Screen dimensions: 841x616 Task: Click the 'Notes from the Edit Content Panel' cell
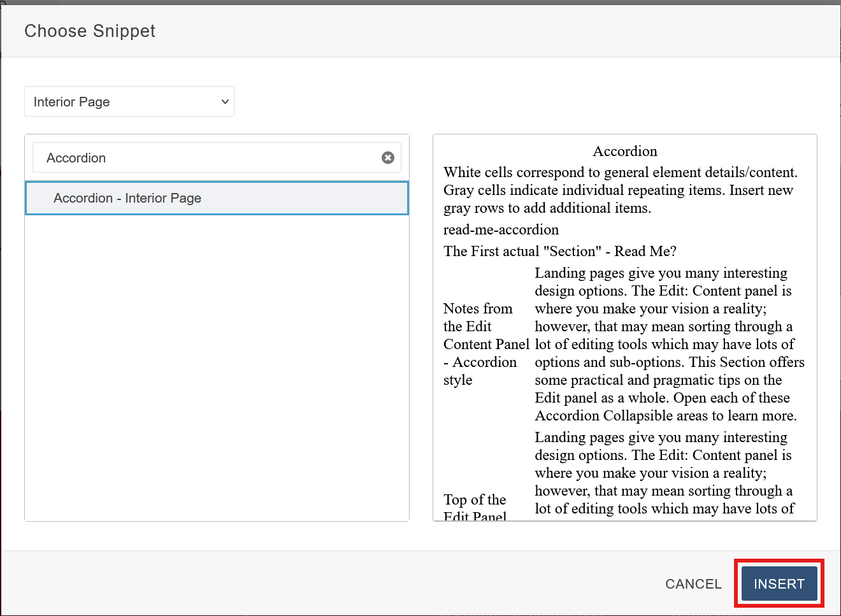point(485,344)
